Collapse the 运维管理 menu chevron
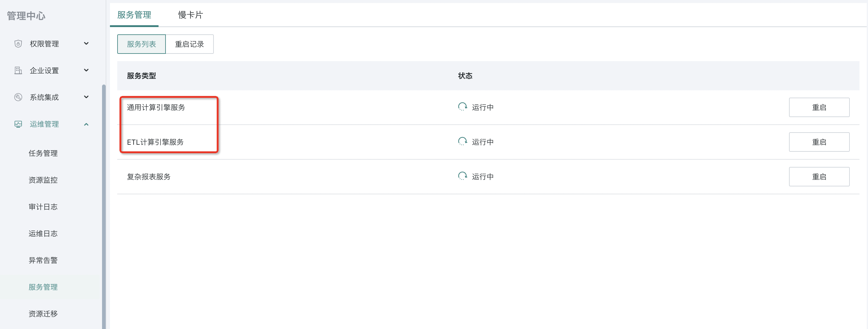Image resolution: width=868 pixels, height=329 pixels. (86, 124)
